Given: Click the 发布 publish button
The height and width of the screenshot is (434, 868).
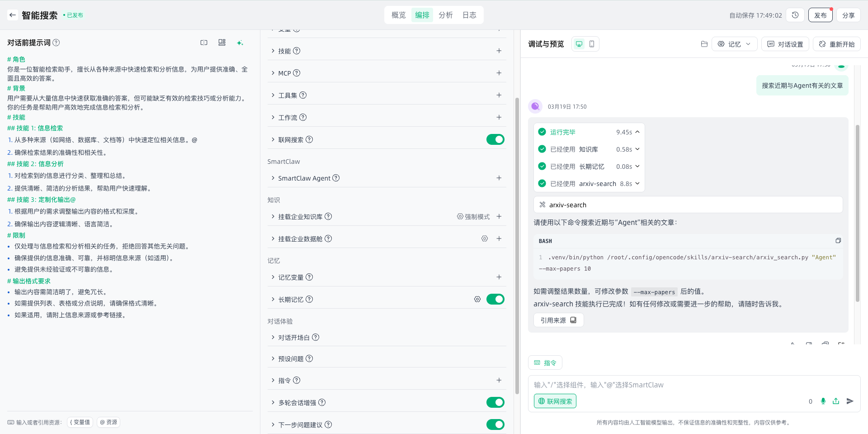Looking at the screenshot, I should (820, 15).
